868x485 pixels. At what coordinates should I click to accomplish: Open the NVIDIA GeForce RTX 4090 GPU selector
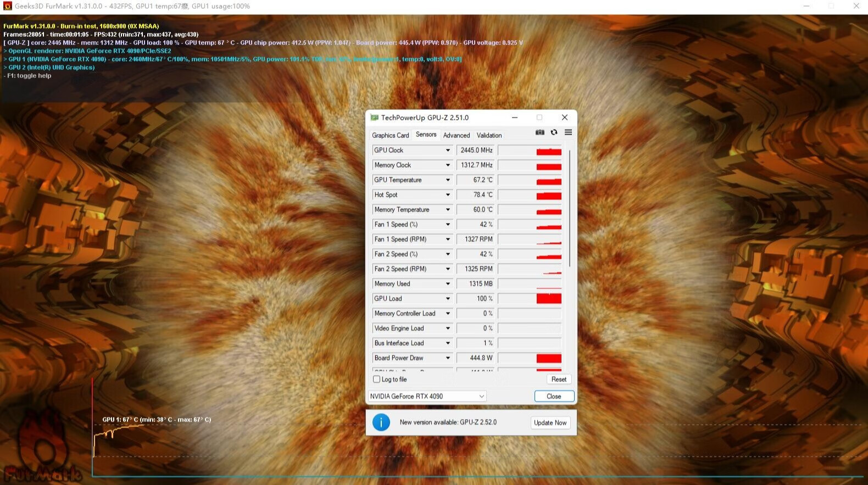[x=427, y=396]
